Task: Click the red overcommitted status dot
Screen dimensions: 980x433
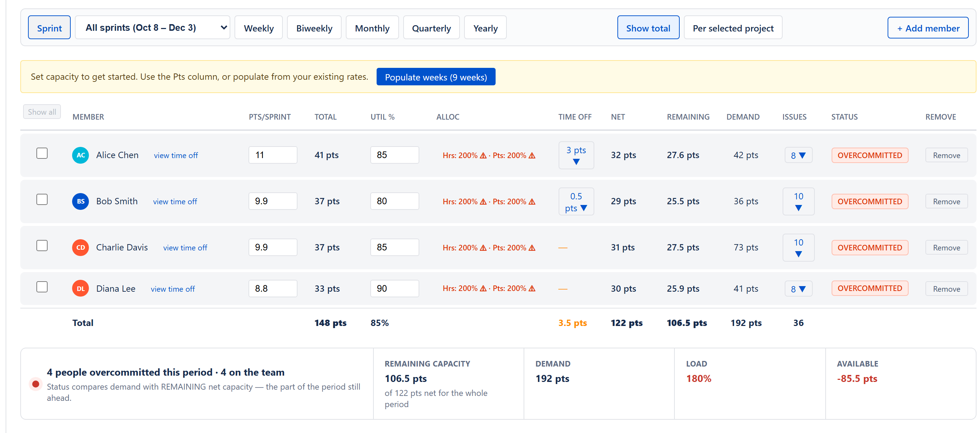Action: coord(36,384)
